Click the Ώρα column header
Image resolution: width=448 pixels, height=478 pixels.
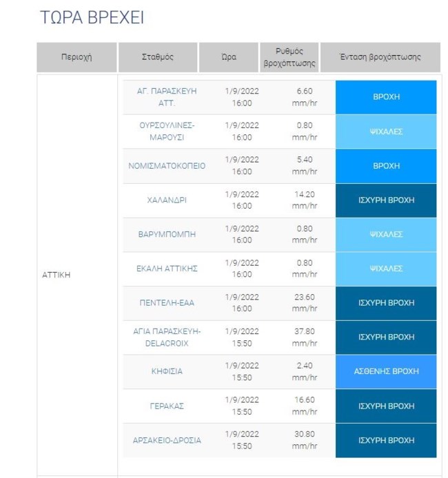point(229,57)
